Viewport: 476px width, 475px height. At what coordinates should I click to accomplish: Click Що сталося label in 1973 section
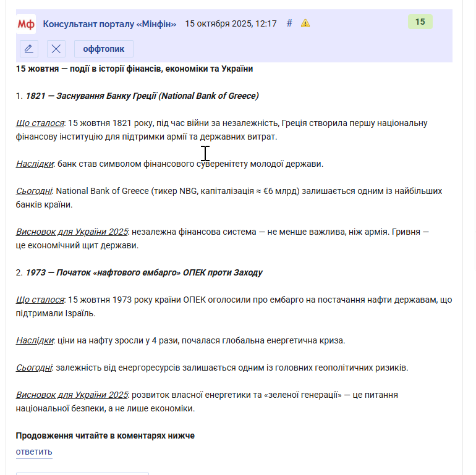[x=40, y=300]
